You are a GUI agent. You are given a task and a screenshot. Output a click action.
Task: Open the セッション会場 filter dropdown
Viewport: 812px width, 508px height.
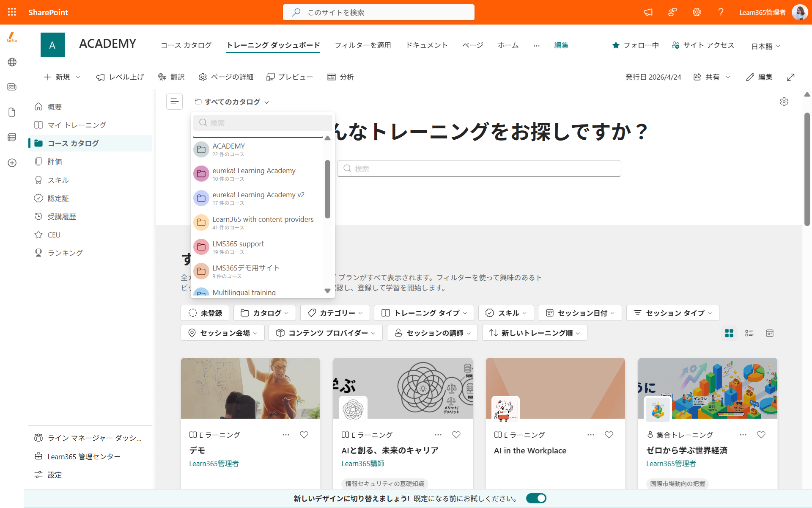click(x=222, y=333)
